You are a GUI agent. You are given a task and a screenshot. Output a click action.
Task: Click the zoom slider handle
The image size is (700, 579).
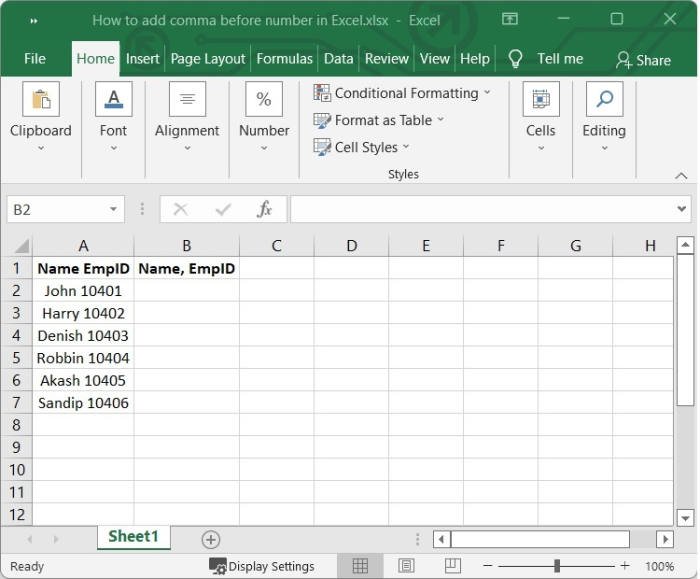click(556, 566)
